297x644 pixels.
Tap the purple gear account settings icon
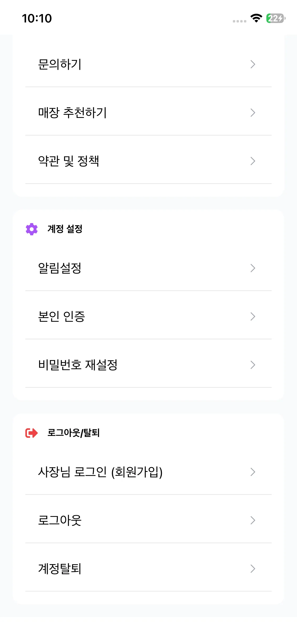tap(32, 229)
